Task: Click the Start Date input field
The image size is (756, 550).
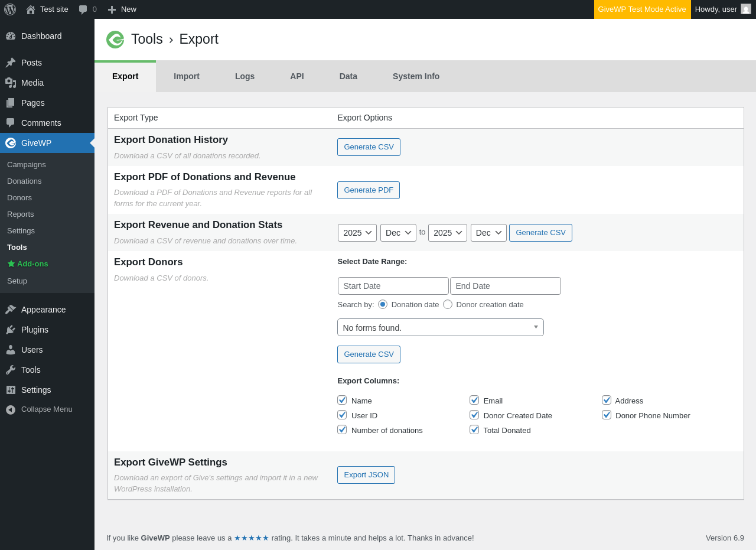Action: (x=393, y=286)
